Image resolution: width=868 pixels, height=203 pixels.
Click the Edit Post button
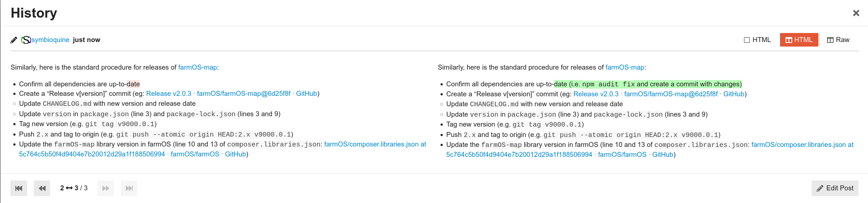(x=835, y=188)
